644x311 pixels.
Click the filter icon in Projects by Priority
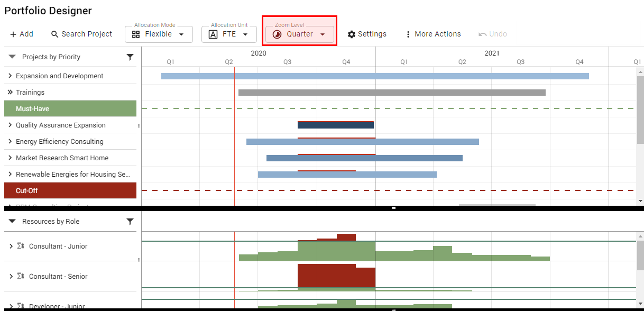(x=130, y=57)
